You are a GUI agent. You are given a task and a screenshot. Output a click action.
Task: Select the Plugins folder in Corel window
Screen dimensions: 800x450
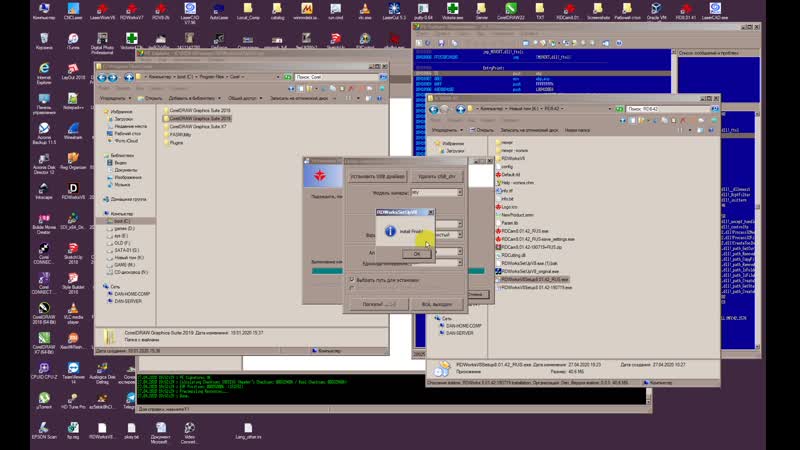[x=172, y=143]
